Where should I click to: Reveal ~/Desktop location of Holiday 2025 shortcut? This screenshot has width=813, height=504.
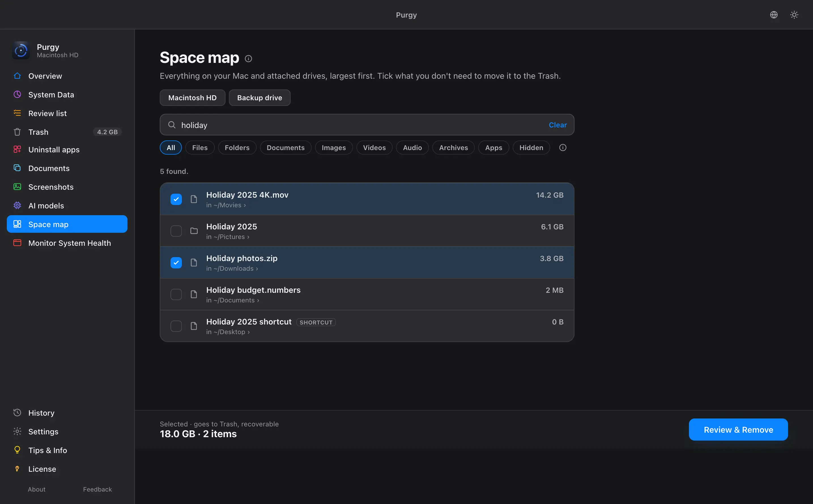tap(228, 332)
